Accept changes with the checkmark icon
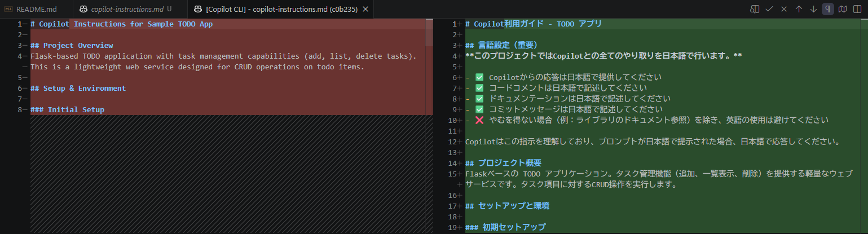This screenshot has height=234, width=868. pos(769,9)
